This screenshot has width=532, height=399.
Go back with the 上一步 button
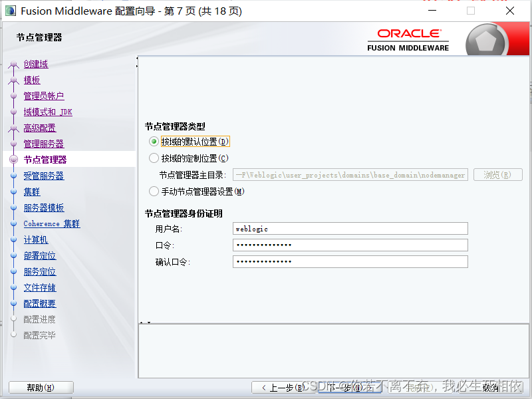[x=283, y=387]
